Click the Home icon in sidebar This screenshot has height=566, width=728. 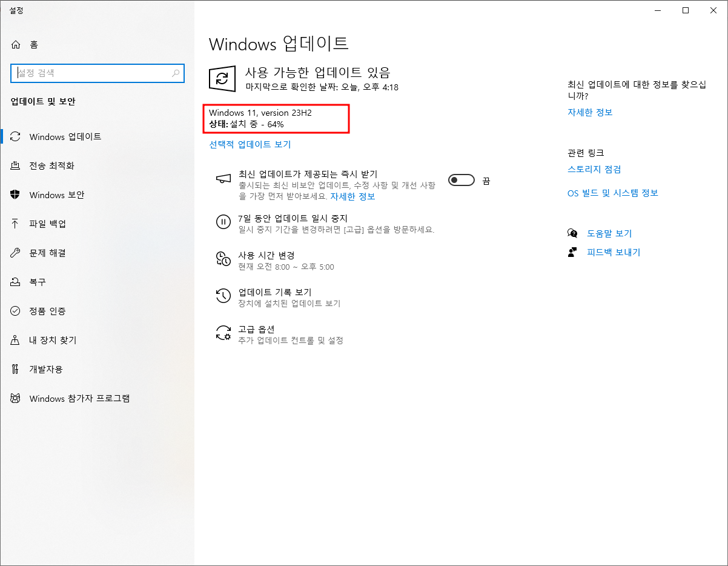click(16, 45)
